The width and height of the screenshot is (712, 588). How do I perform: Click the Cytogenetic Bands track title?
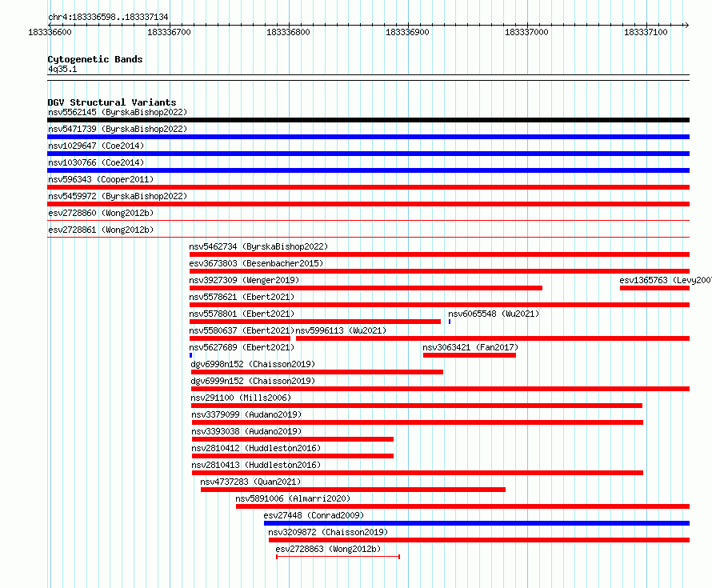click(x=95, y=59)
